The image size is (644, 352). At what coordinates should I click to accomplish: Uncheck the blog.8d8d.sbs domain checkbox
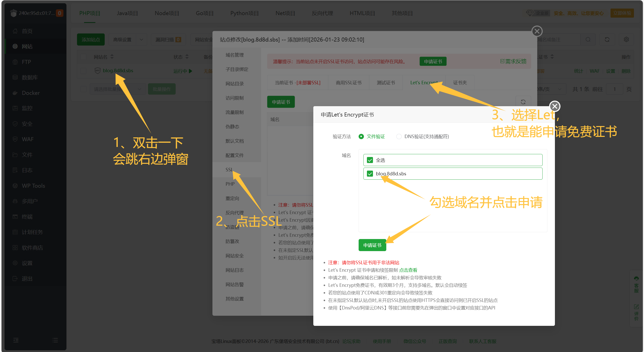click(x=370, y=174)
